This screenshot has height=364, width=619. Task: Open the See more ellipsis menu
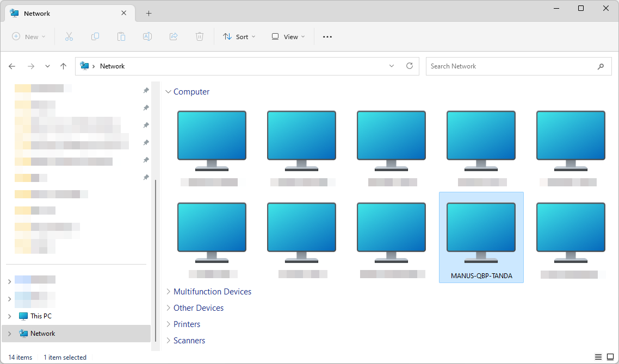pyautogui.click(x=327, y=36)
